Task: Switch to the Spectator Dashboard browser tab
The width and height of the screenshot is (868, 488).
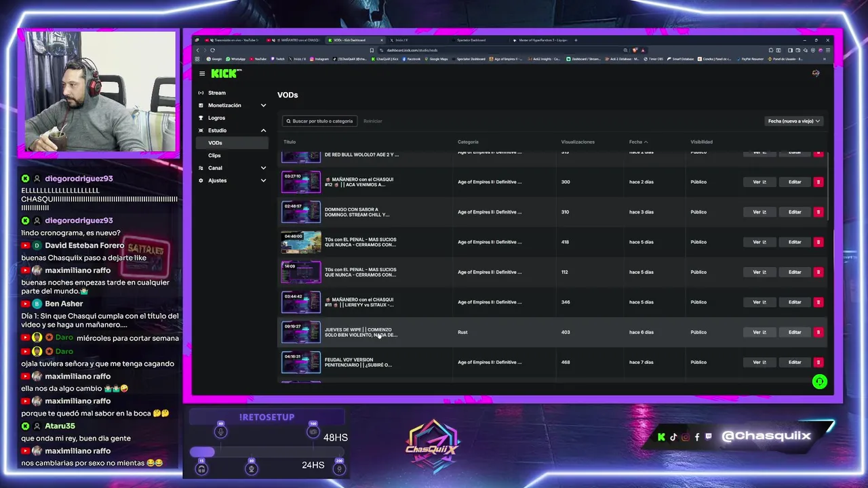Action: pyautogui.click(x=471, y=40)
